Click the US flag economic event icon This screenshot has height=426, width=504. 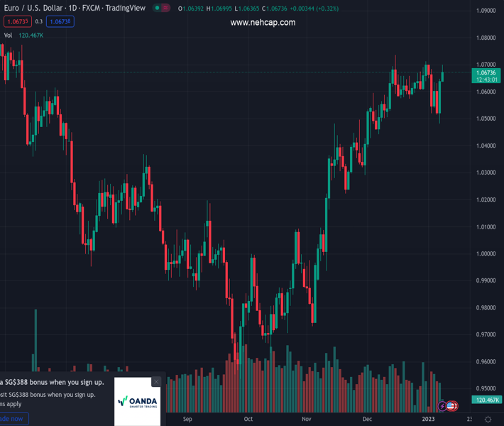click(x=451, y=406)
